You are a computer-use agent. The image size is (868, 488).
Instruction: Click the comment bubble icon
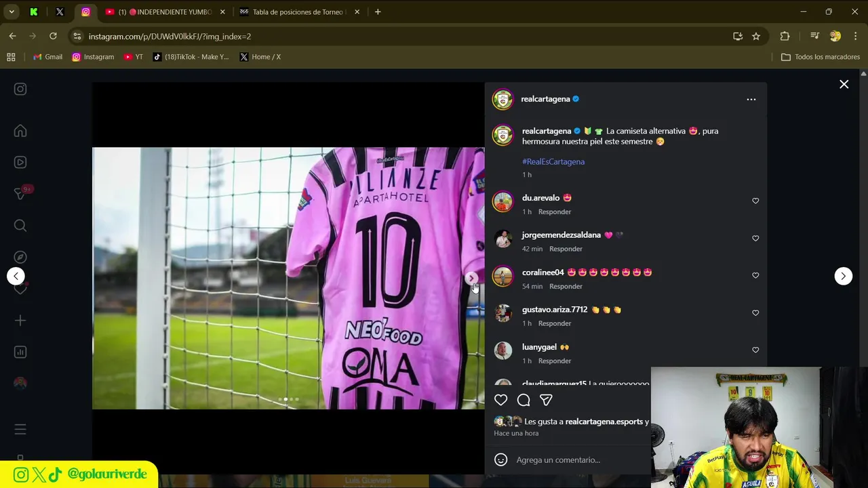524,400
